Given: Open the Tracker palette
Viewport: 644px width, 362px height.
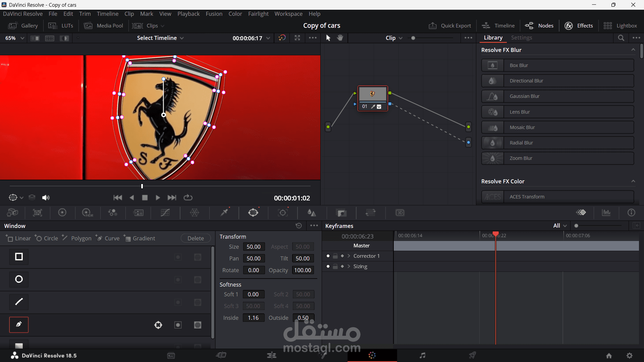Looking at the screenshot, I should [x=283, y=213].
